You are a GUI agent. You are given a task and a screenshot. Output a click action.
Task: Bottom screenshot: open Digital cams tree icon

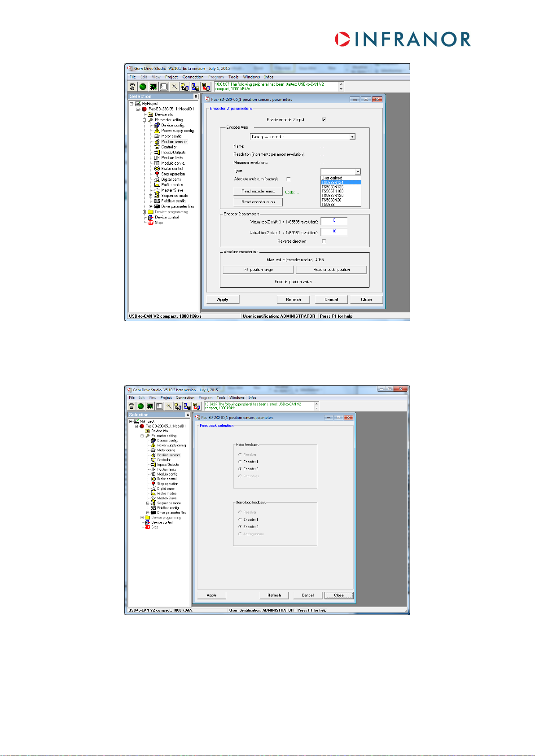(153, 489)
